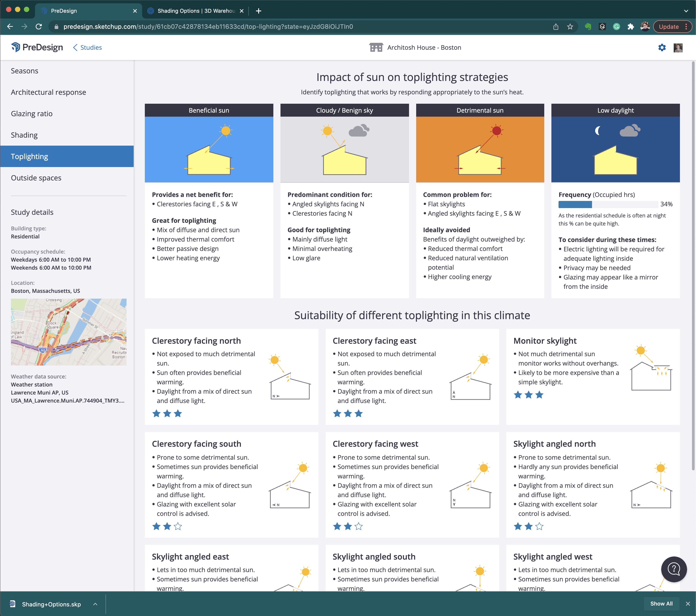Click the Grammarly extension icon

(616, 27)
